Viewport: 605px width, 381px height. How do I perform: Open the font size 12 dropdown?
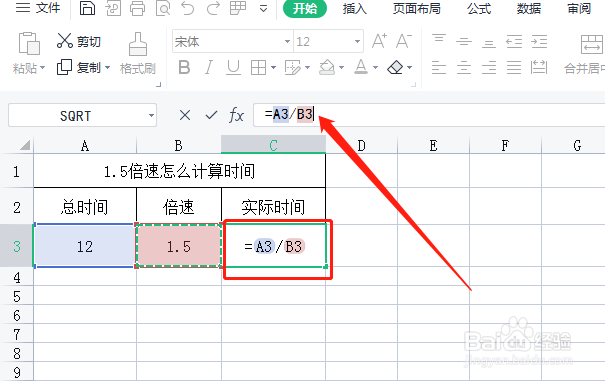357,41
